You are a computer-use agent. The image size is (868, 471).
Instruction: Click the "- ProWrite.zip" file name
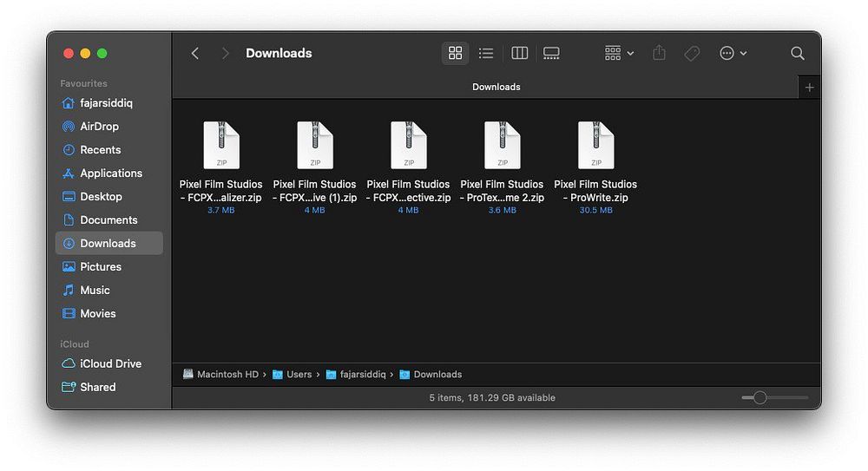(x=595, y=198)
